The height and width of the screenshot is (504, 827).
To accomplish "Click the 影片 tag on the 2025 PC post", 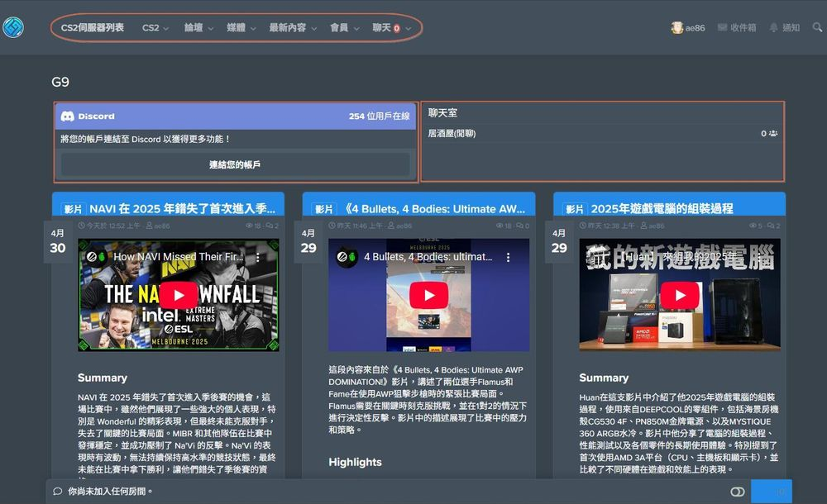I will click(x=575, y=209).
